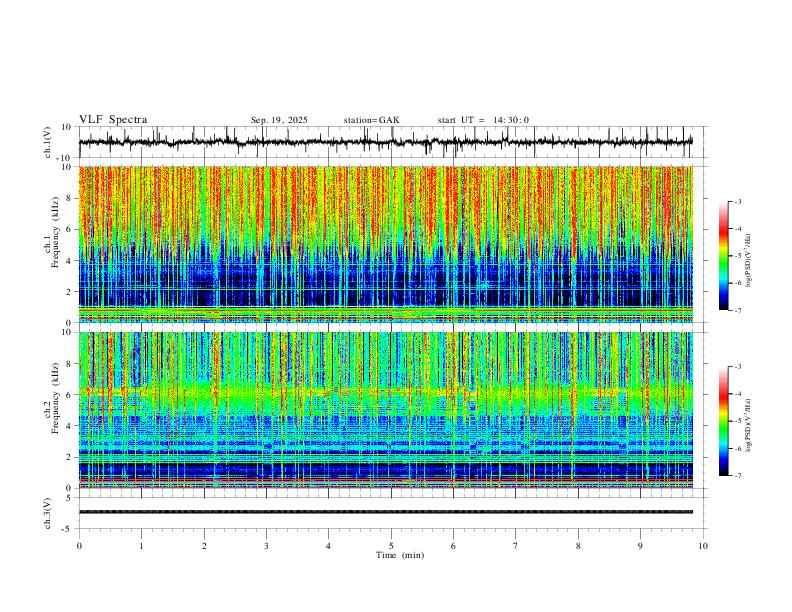The image size is (792, 612).
Task: Click the ch.2 spectrogram color bar
Action: point(723,421)
